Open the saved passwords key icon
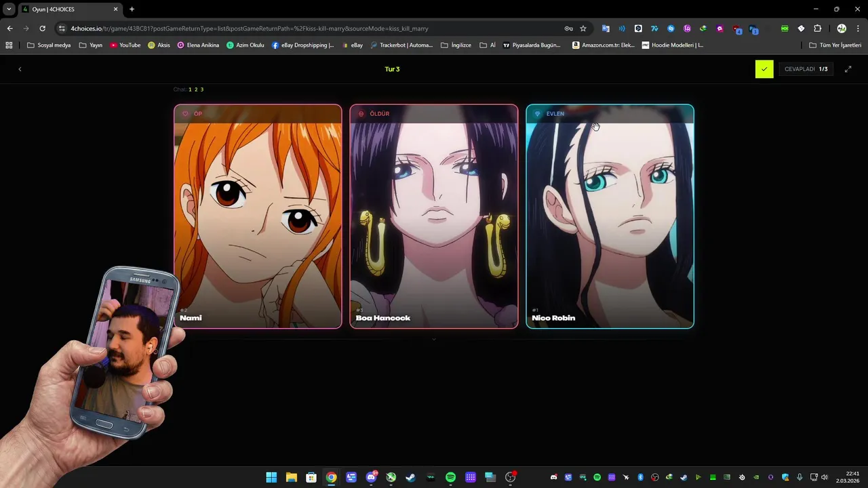This screenshot has width=868, height=488. coord(568,28)
